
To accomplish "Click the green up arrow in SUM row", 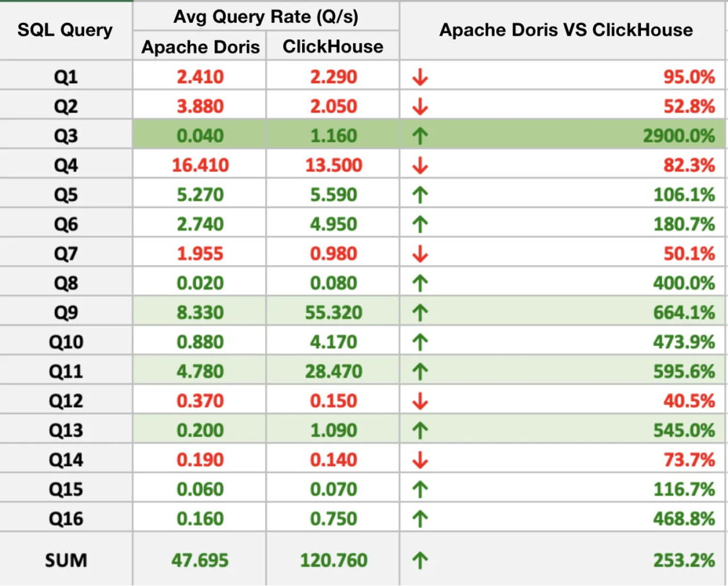I will point(420,560).
